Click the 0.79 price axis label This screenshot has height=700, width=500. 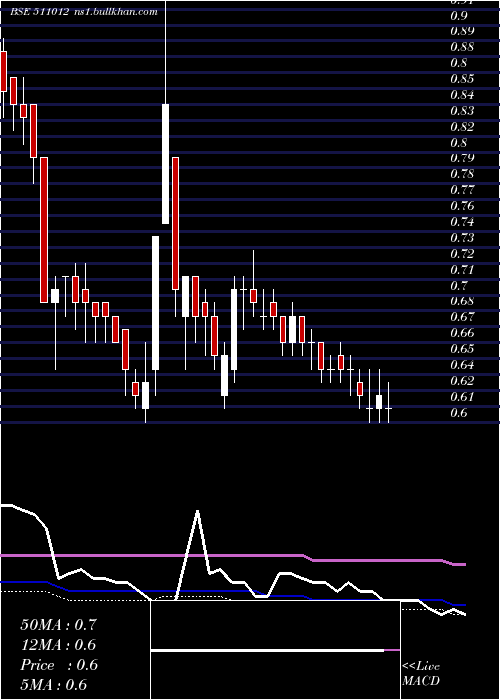point(462,158)
